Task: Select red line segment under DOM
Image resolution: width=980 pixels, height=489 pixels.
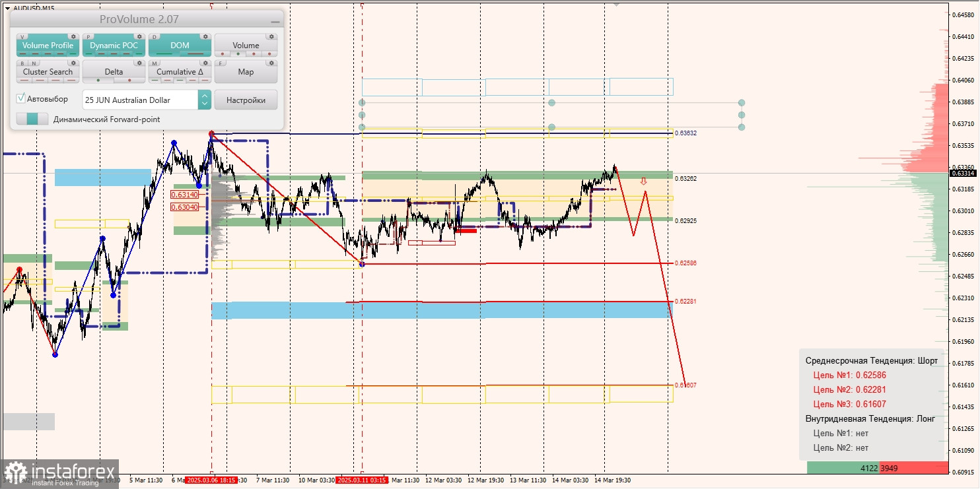Action: click(x=195, y=54)
